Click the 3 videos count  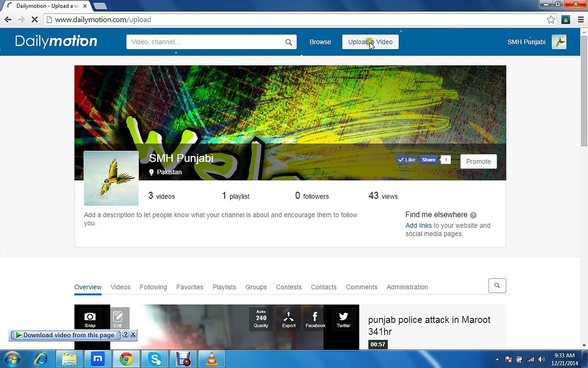(161, 196)
